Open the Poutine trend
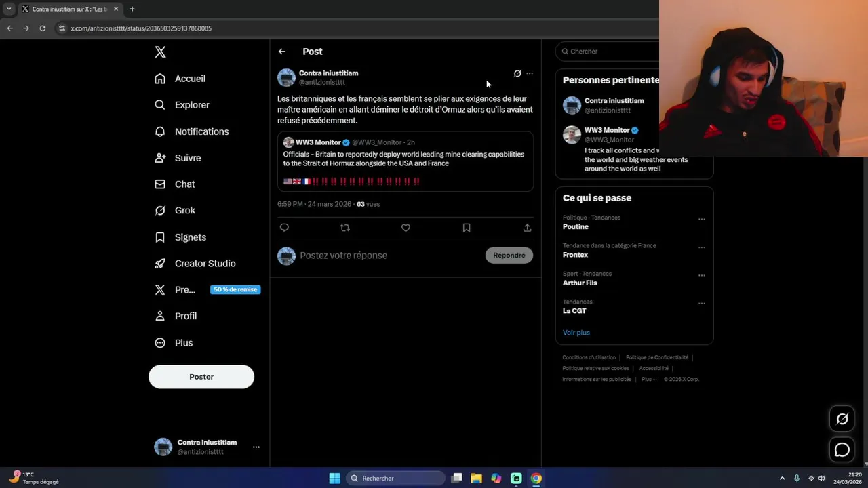 click(576, 227)
